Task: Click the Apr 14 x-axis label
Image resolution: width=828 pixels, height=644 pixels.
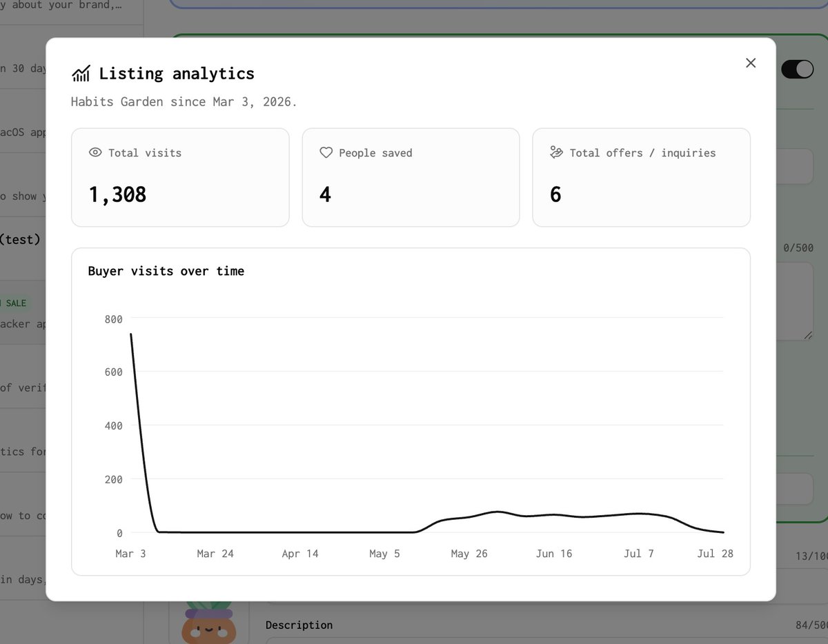Action: 300,553
